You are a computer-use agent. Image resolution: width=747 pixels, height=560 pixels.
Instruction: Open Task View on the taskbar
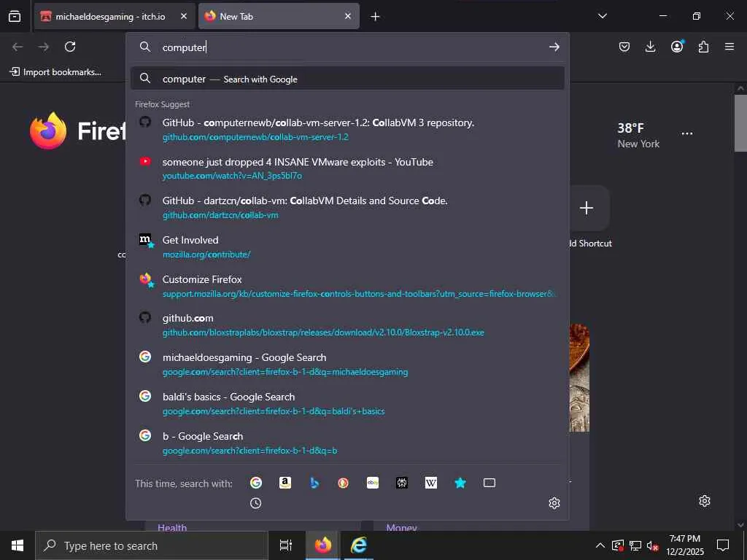click(286, 545)
